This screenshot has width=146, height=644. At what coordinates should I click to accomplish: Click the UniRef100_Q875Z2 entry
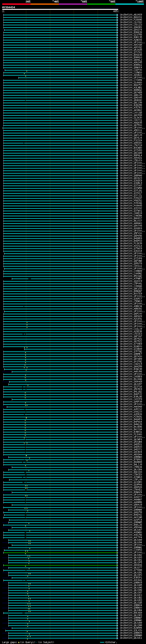(x=131, y=342)
